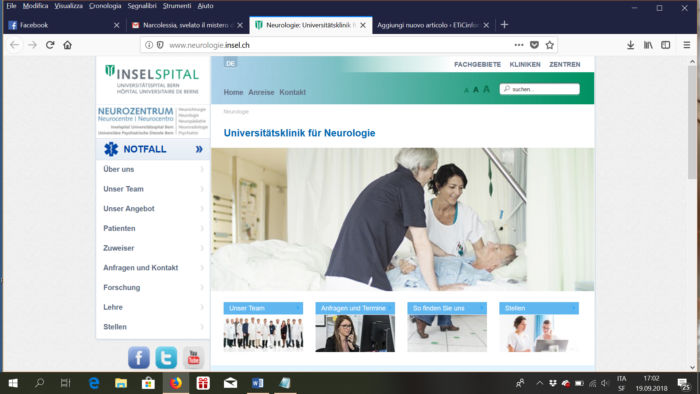Click the address bar URL
Viewport: 700px width, 394px height.
coord(209,45)
